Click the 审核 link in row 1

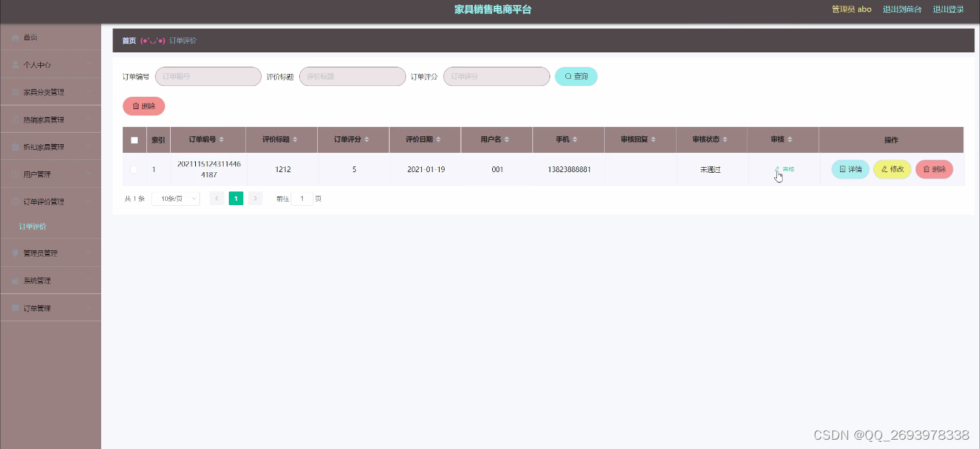[x=784, y=169]
